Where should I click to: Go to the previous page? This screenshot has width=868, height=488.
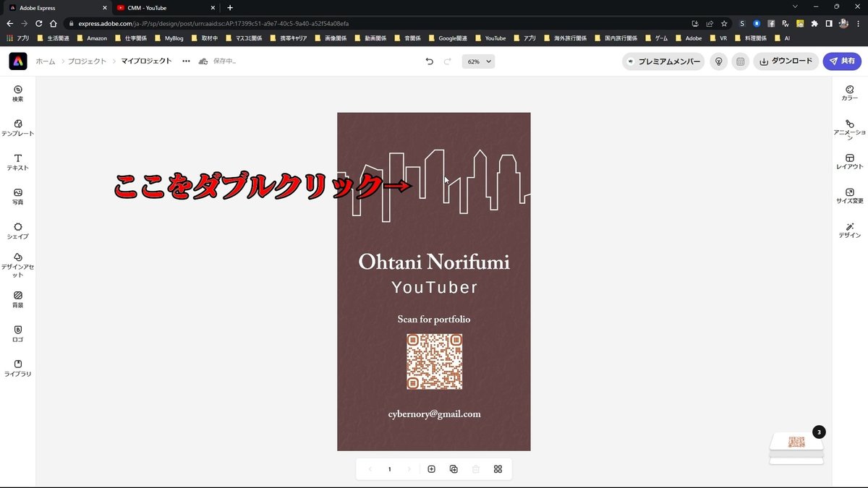pyautogui.click(x=370, y=469)
